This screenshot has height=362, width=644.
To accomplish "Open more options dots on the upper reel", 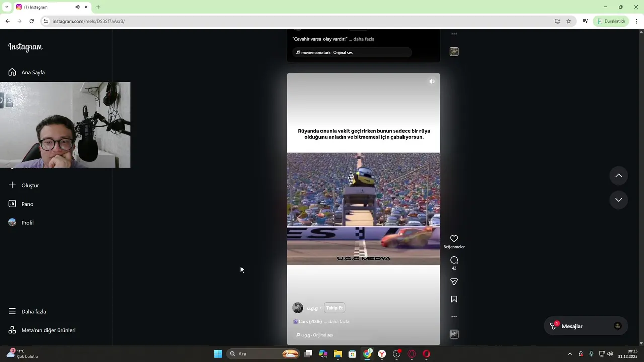I will [454, 34].
